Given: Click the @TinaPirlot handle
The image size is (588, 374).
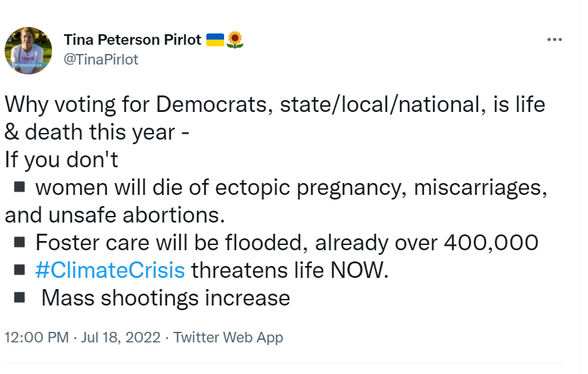Looking at the screenshot, I should 101,59.
